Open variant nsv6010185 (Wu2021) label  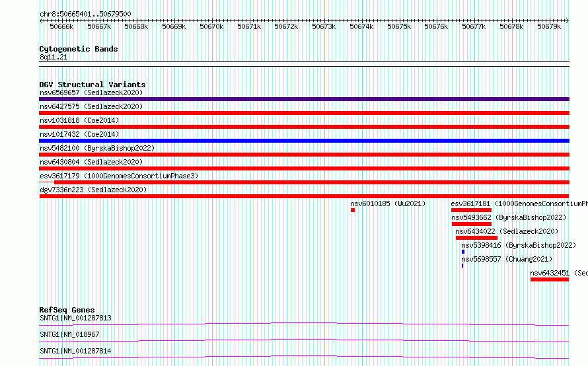tap(388, 203)
